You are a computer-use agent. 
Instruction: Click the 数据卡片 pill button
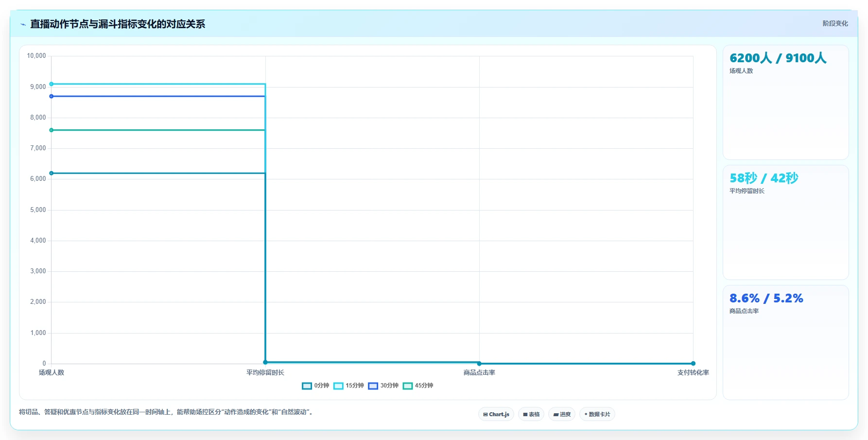coord(597,414)
